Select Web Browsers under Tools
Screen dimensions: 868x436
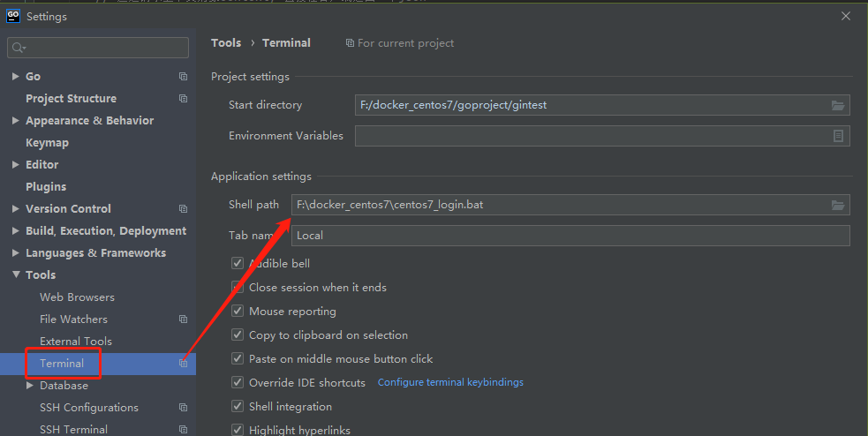[x=77, y=297]
